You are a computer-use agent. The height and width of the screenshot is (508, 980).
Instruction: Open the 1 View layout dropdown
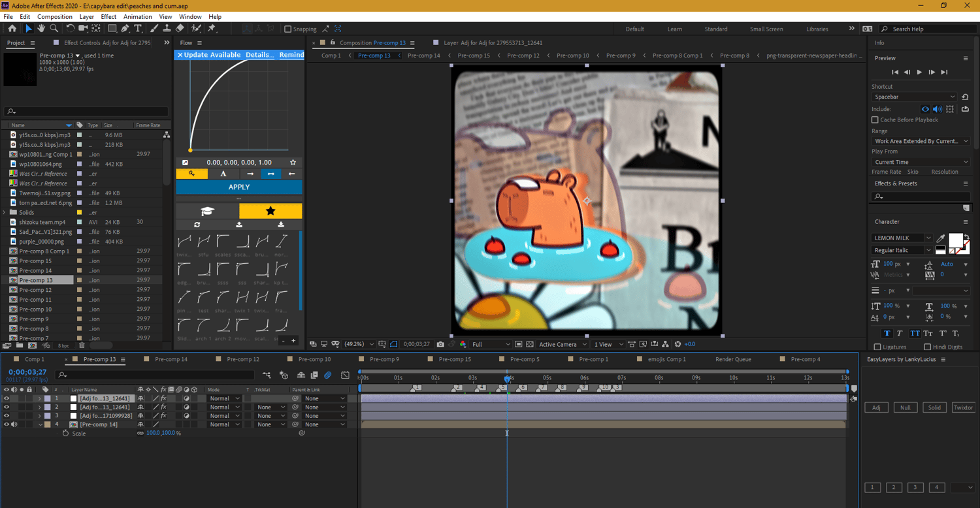608,344
